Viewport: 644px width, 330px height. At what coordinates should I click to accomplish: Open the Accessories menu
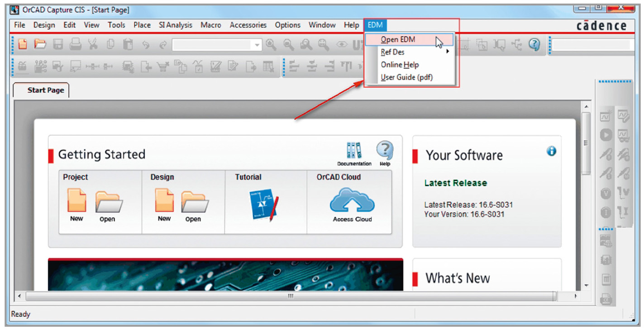pyautogui.click(x=248, y=25)
